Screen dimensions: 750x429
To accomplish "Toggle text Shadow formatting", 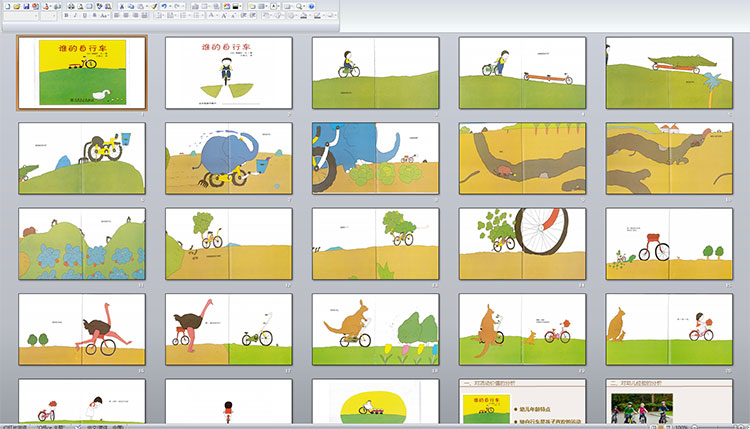I will click(94, 15).
